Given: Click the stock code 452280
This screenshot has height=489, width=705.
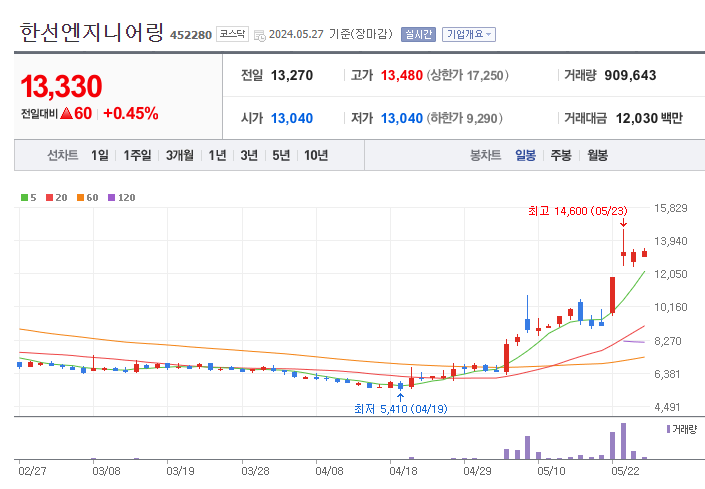Looking at the screenshot, I should 191,35.
